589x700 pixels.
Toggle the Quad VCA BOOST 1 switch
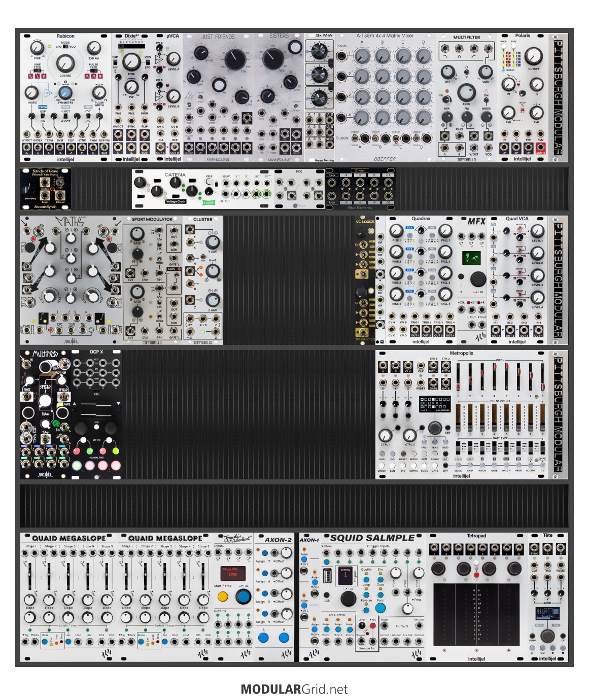(519, 228)
